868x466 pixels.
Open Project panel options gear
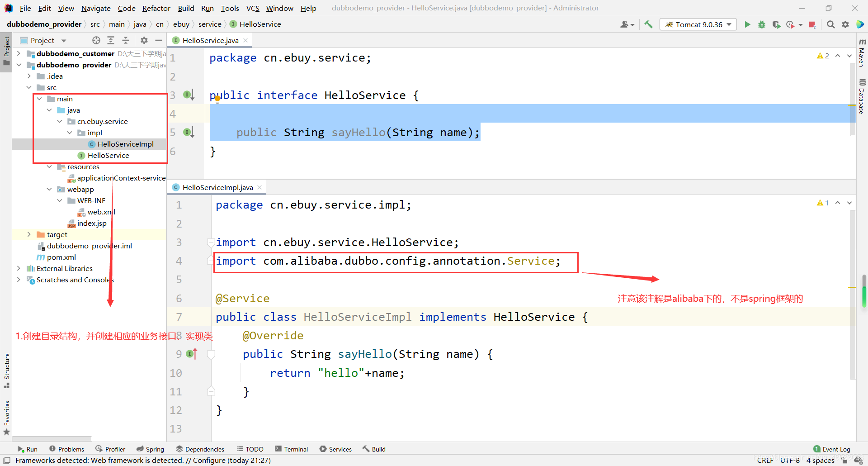tap(144, 40)
